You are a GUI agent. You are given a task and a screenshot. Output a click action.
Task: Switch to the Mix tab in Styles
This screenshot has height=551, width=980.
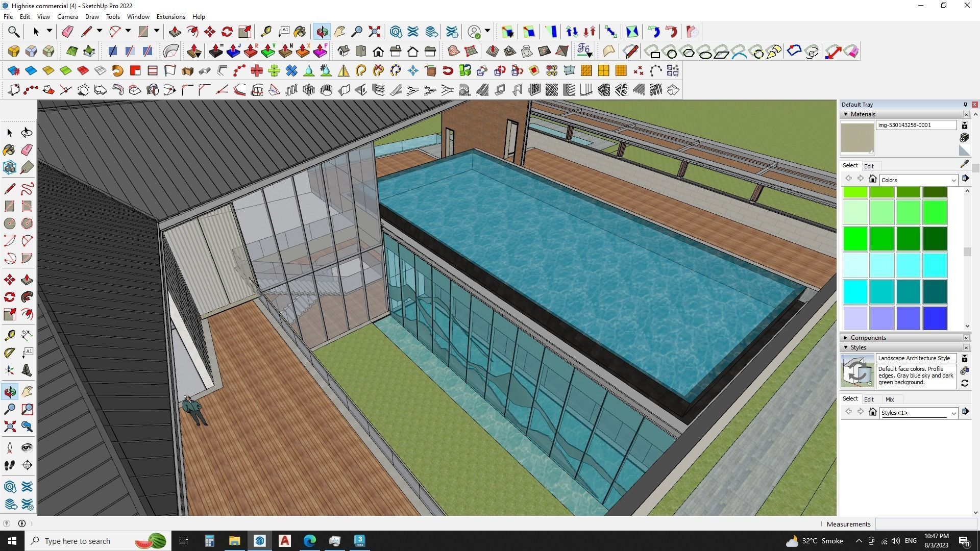pyautogui.click(x=890, y=399)
